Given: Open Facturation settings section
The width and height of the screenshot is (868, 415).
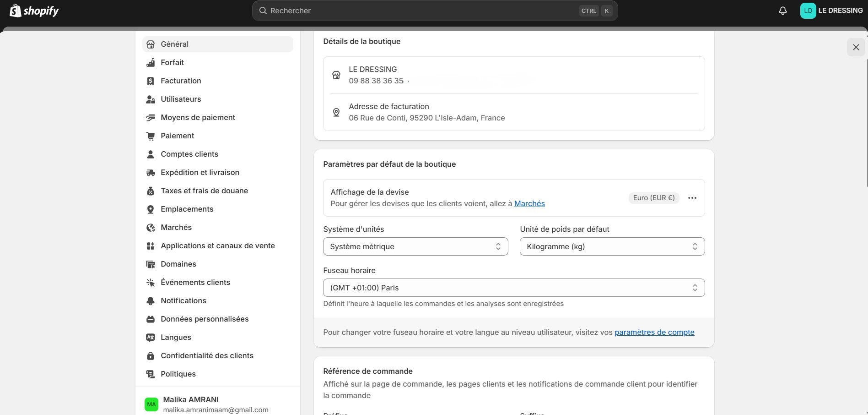Looking at the screenshot, I should tap(218, 81).
